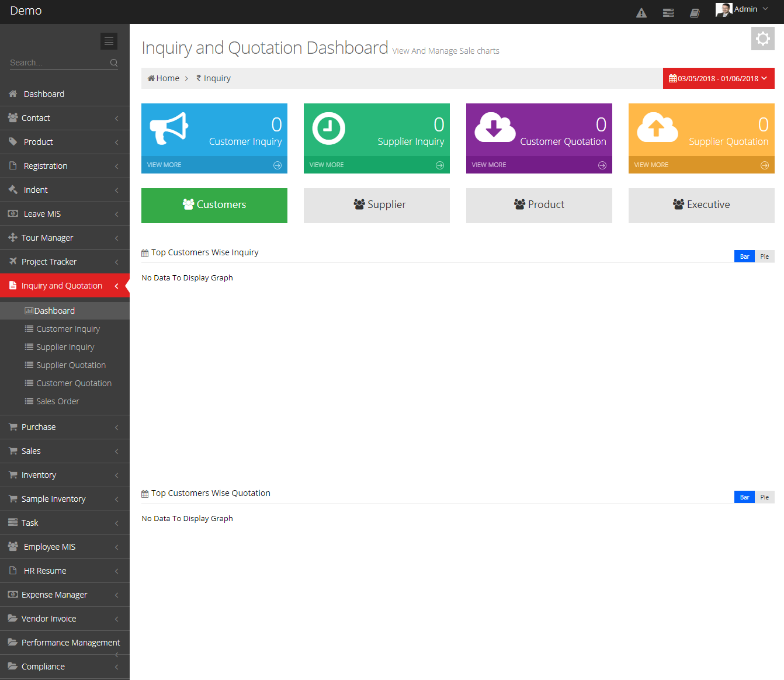
Task: Click the server/tasks icon in the top bar
Action: [668, 12]
